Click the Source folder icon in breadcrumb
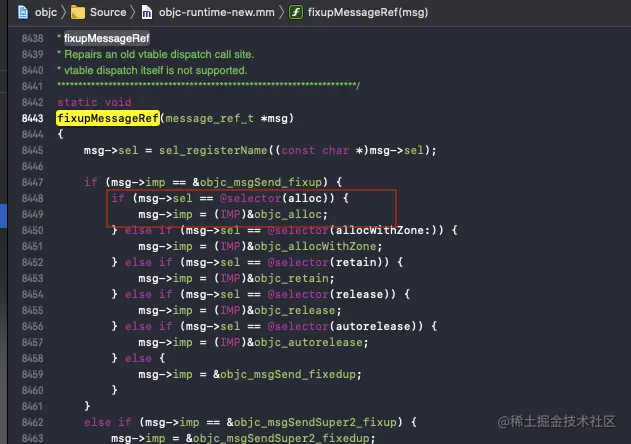The width and height of the screenshot is (631, 444). tap(78, 12)
